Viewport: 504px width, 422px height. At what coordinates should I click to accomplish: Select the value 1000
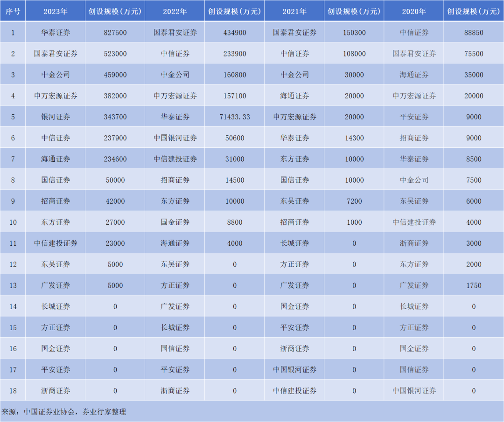[x=354, y=222]
